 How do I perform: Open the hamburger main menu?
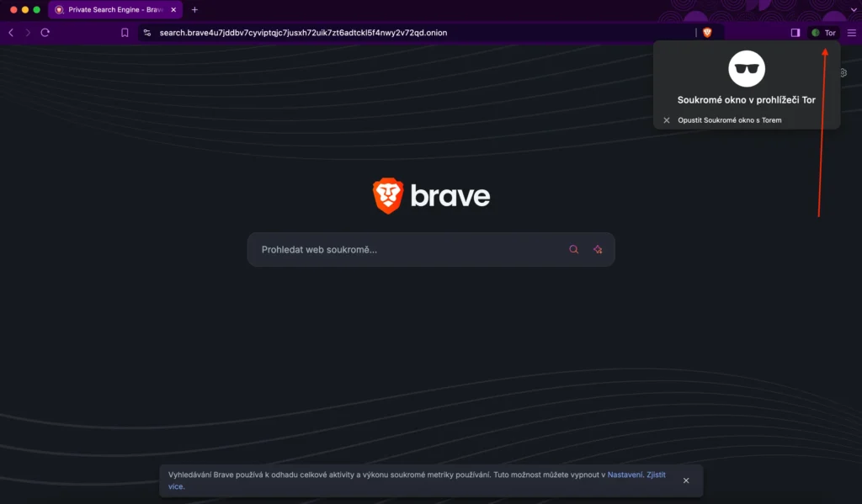pos(851,33)
